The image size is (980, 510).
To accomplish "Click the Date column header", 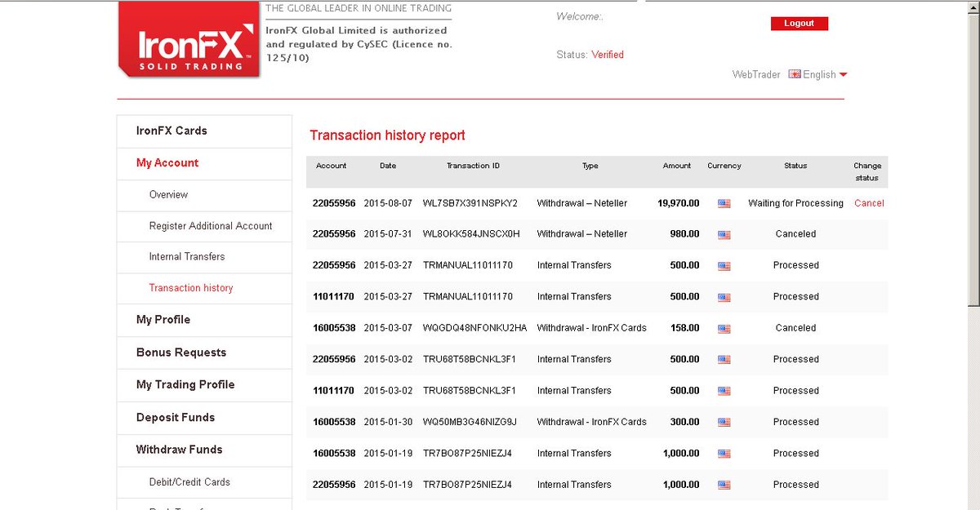I will pos(388,166).
